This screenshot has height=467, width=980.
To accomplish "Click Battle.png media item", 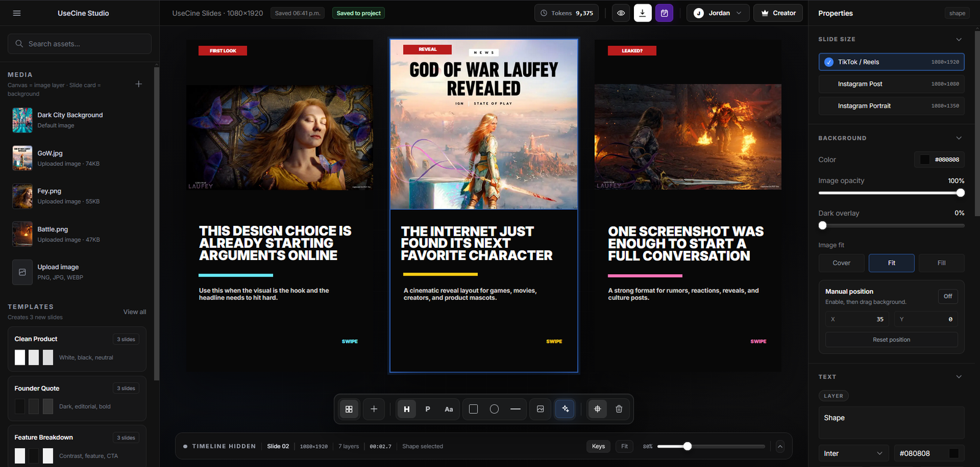I will point(77,234).
